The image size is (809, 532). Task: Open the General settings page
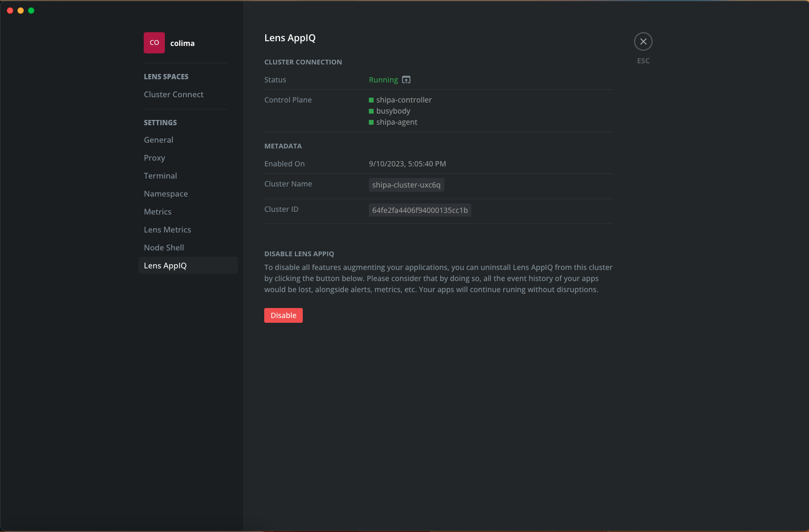click(159, 140)
